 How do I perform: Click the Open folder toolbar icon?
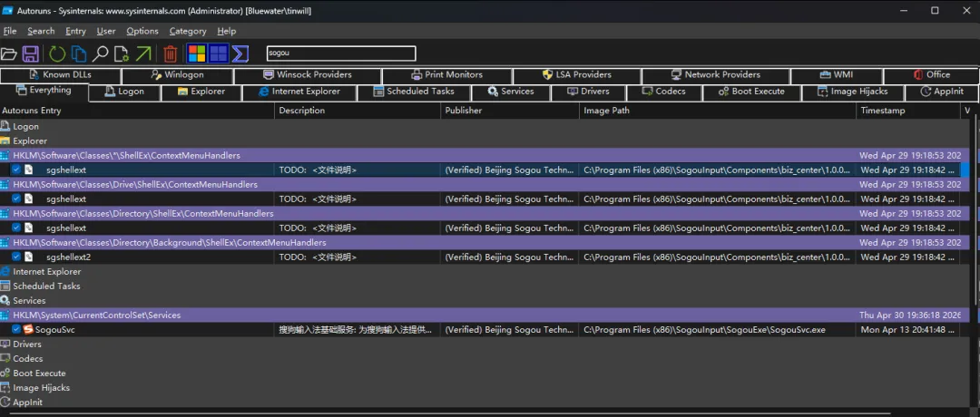(9, 53)
